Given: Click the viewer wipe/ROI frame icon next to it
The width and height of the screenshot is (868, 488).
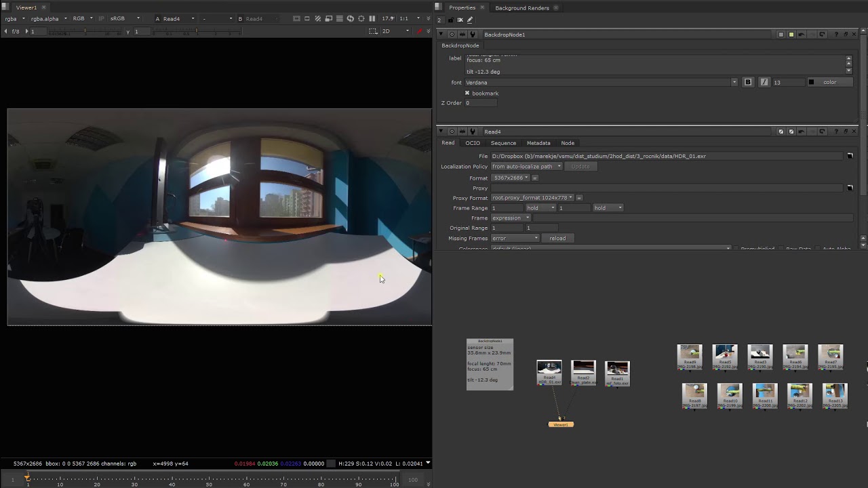Looking at the screenshot, I should tap(307, 19).
